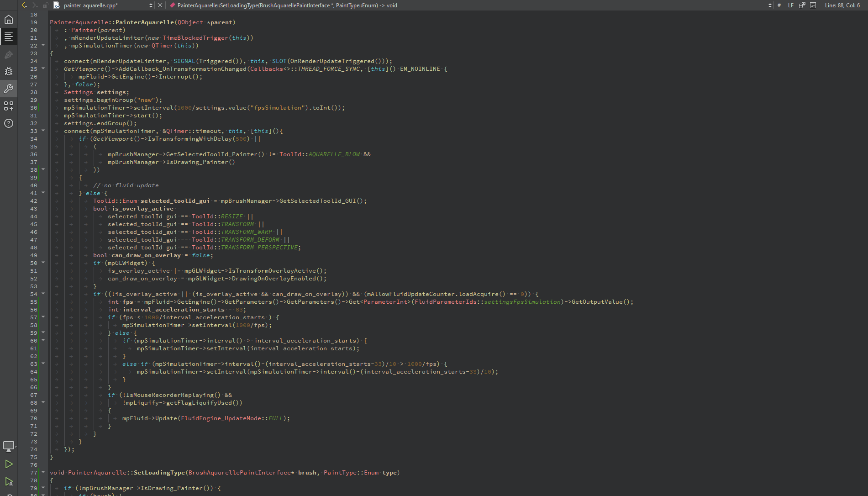868x496 pixels.
Task: Click THREAD_FORCE_SYNC on line 25
Action: point(329,69)
